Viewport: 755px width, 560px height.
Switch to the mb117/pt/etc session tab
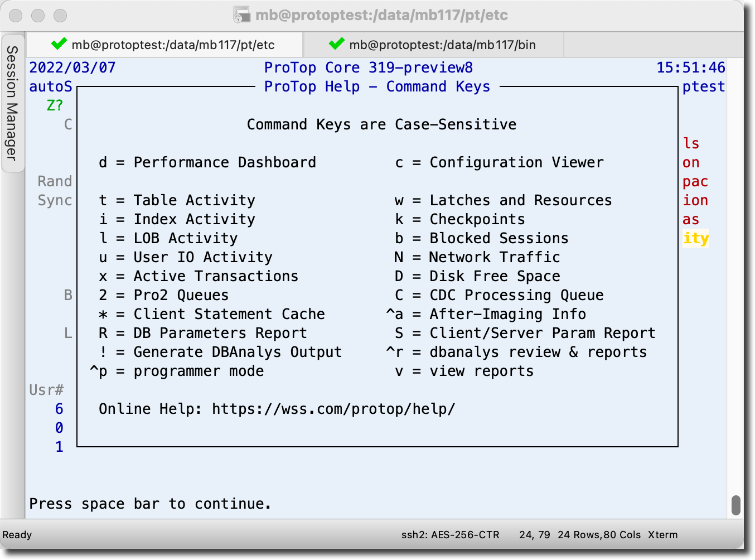(164, 45)
